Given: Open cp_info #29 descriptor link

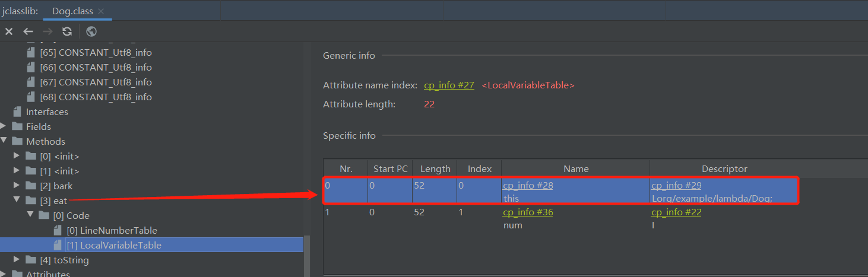Looking at the screenshot, I should tap(676, 186).
